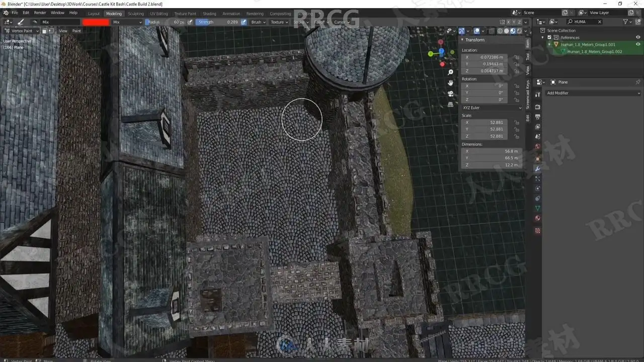Switch orthographic perspective grid icon
Image resolution: width=644 pixels, height=362 pixels.
(450, 104)
